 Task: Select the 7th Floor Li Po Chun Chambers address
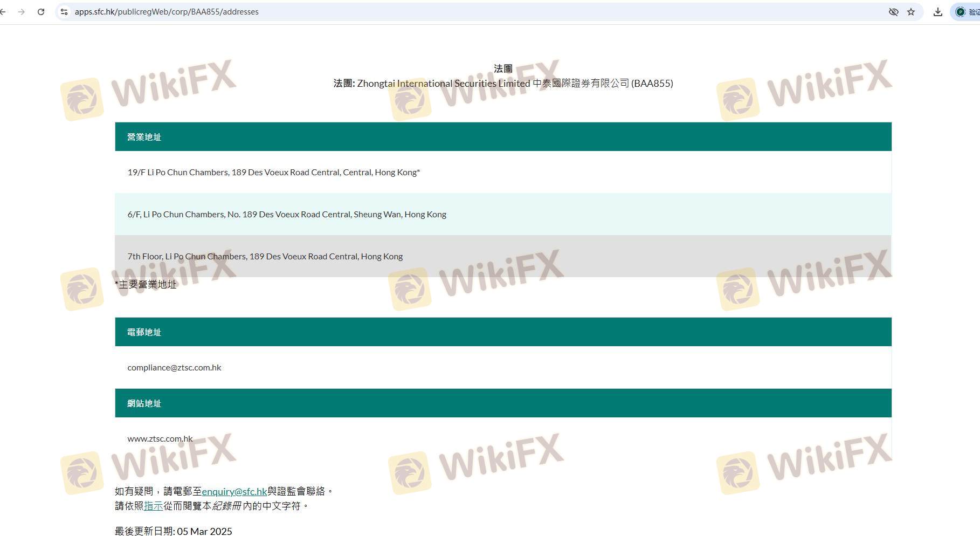point(265,257)
